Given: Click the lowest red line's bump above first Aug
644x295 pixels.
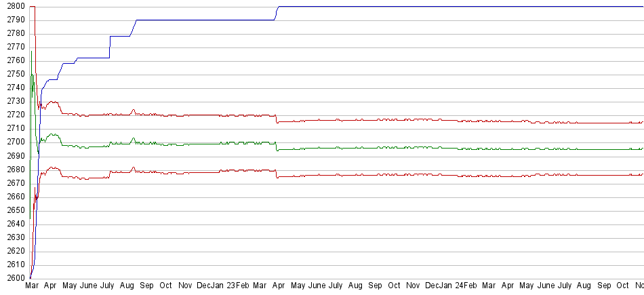Looking at the screenshot, I should click(x=133, y=168).
